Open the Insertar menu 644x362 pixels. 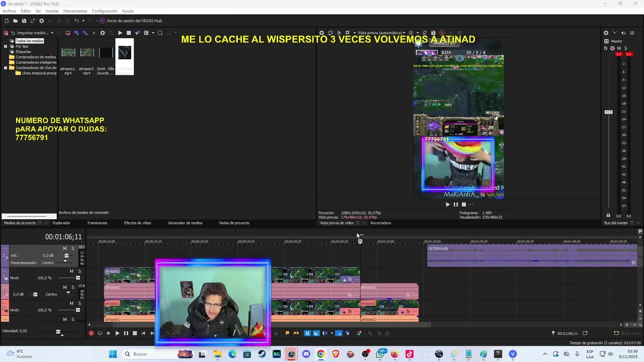(x=52, y=11)
